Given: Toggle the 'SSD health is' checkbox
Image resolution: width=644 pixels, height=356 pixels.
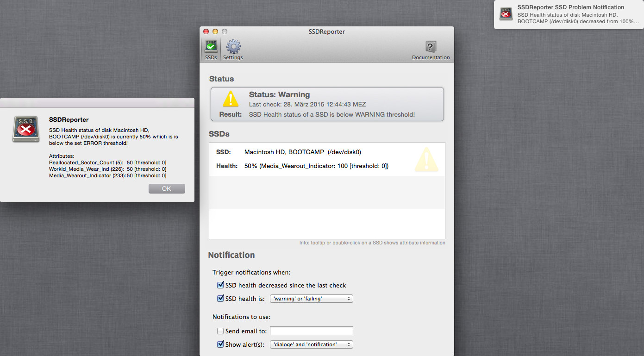Looking at the screenshot, I should click(220, 299).
